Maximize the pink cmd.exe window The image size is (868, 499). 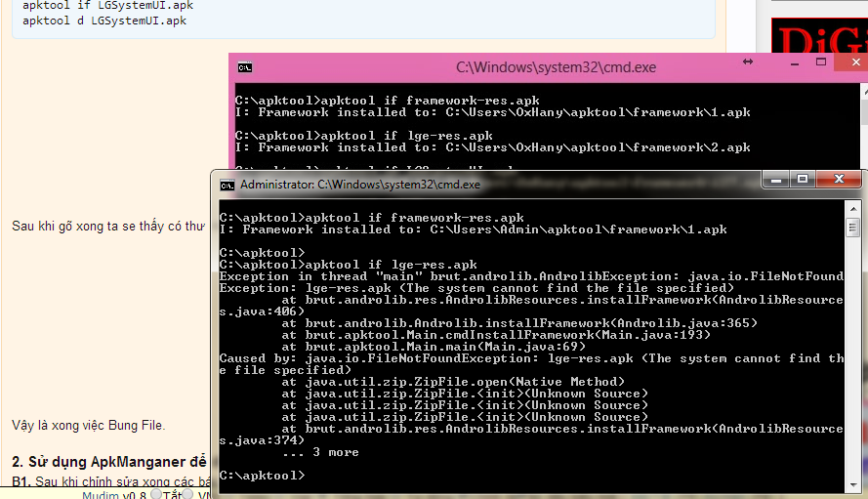821,62
